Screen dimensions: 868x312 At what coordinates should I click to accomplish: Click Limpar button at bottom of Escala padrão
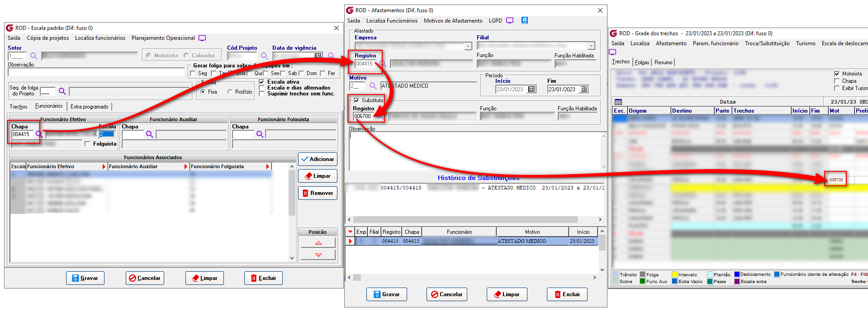(204, 278)
